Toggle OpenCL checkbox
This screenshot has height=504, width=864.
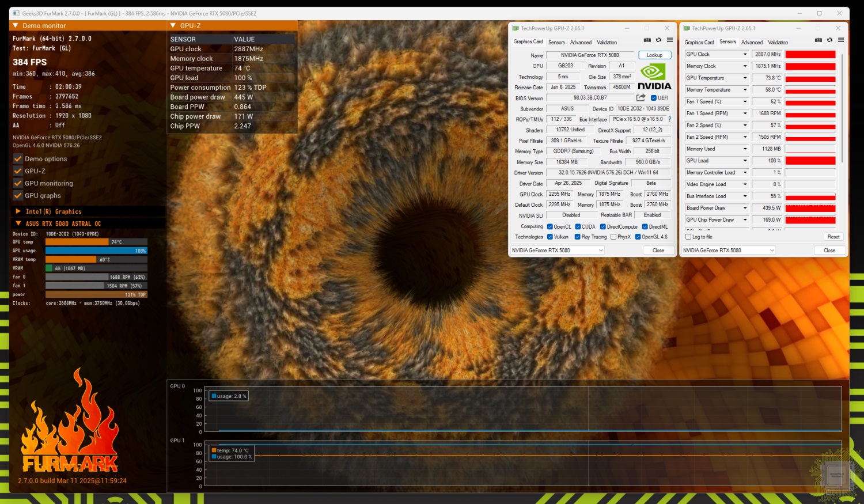(x=550, y=227)
